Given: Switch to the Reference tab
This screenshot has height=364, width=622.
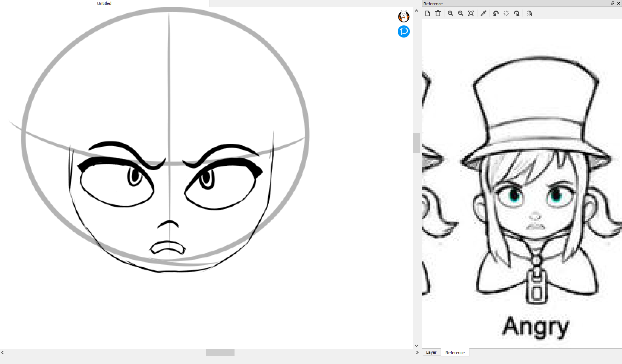Looking at the screenshot, I should pyautogui.click(x=455, y=352).
